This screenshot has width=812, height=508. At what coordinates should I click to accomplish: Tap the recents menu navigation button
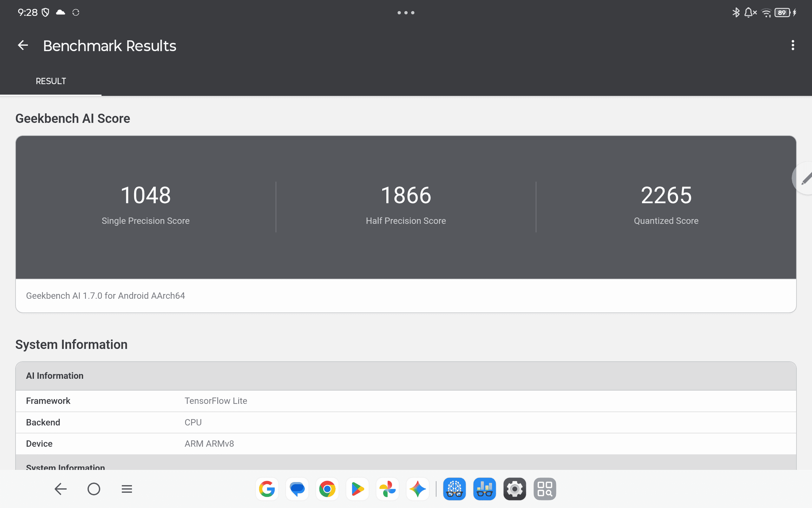click(x=127, y=489)
